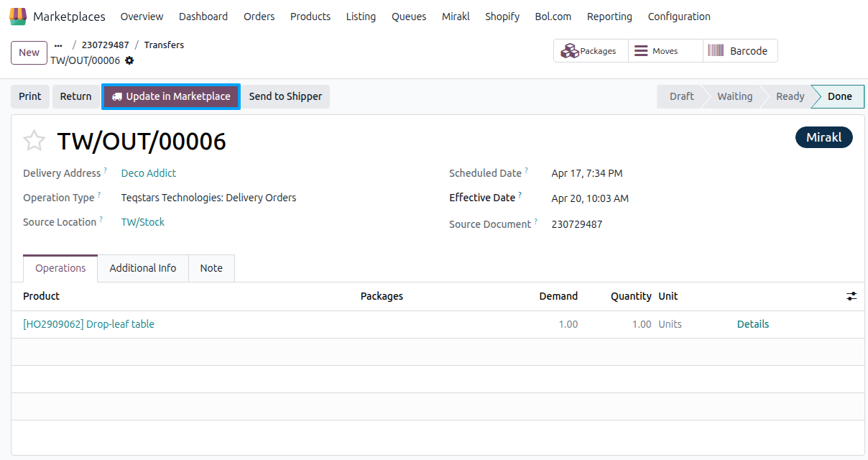Click the Print button
The width and height of the screenshot is (868, 460).
30,96
